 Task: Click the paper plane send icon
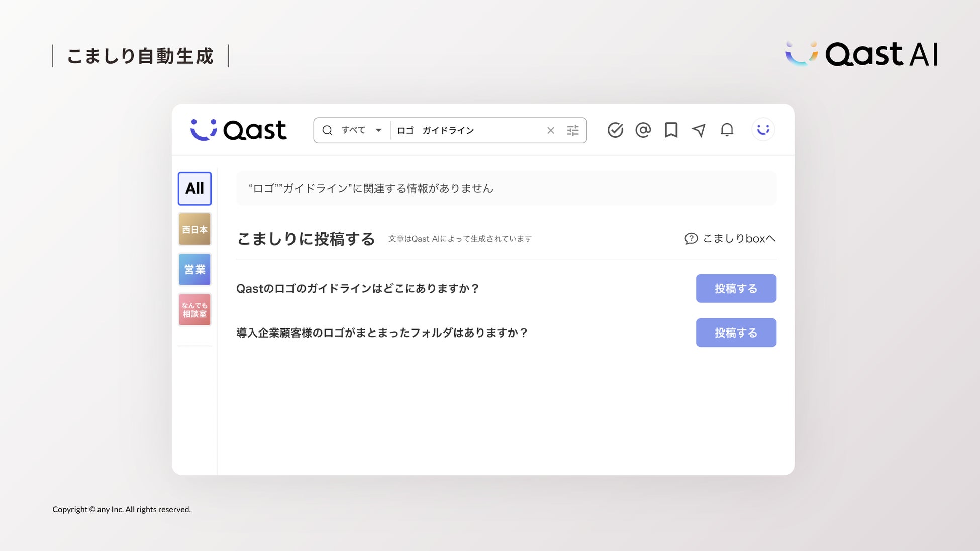pyautogui.click(x=699, y=130)
